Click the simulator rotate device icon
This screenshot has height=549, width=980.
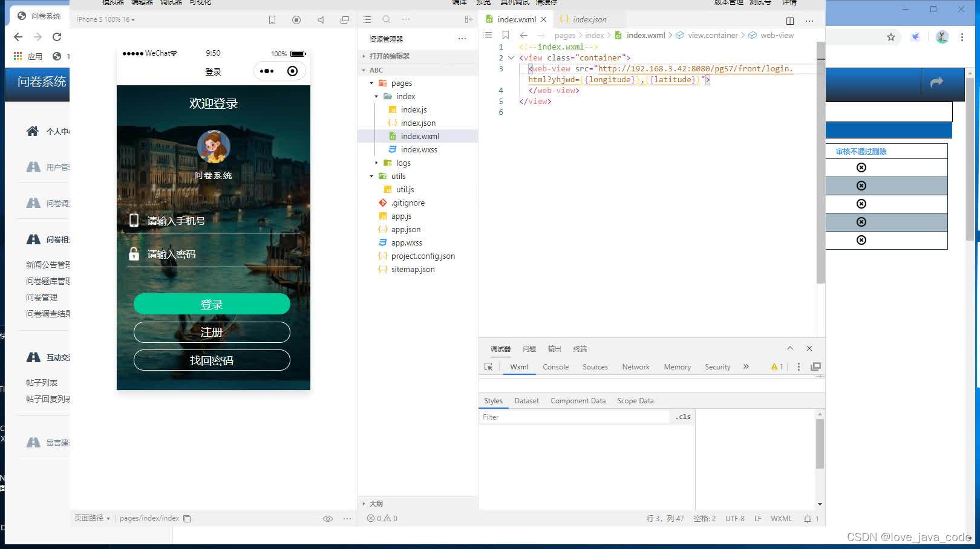click(272, 20)
